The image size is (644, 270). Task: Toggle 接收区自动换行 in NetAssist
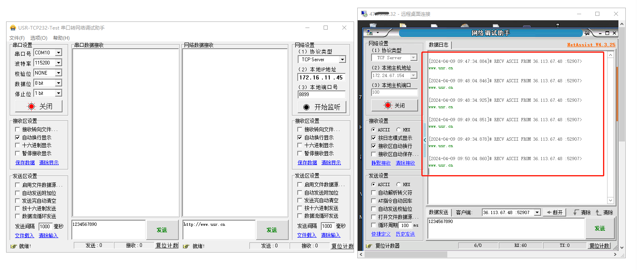coord(374,146)
